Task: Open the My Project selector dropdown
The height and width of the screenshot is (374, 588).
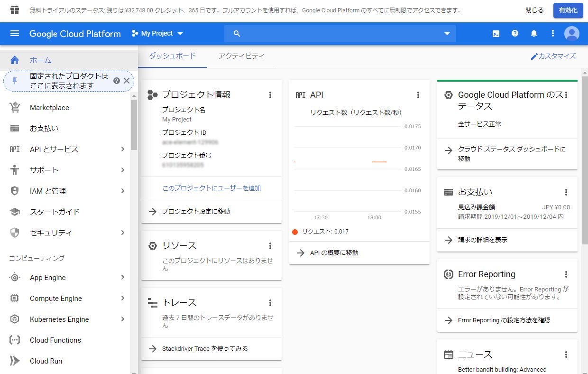Action: pyautogui.click(x=157, y=34)
